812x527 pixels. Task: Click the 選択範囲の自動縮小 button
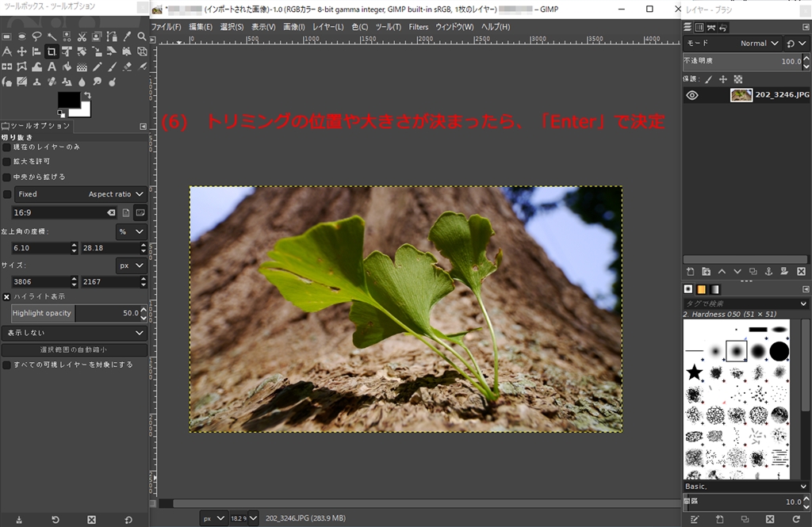pyautogui.click(x=75, y=349)
